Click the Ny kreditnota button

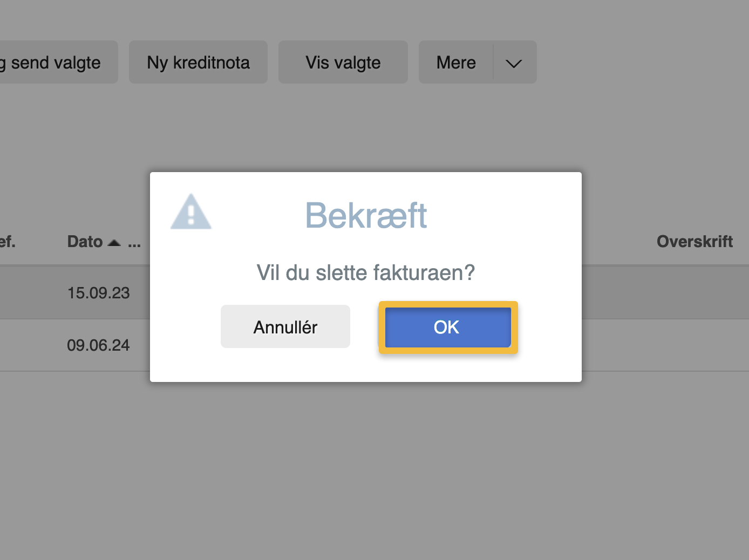click(198, 62)
